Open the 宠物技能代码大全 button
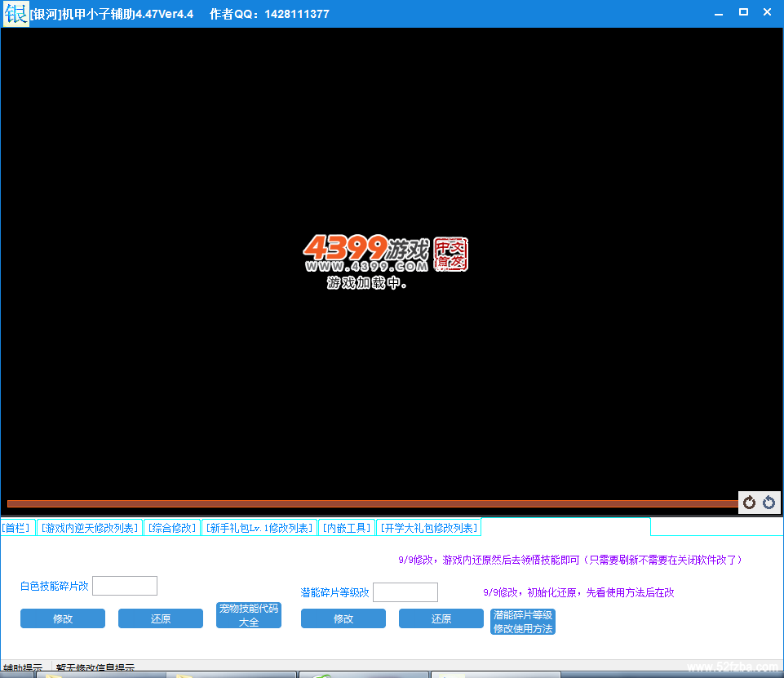The width and height of the screenshot is (784, 678). [249, 615]
